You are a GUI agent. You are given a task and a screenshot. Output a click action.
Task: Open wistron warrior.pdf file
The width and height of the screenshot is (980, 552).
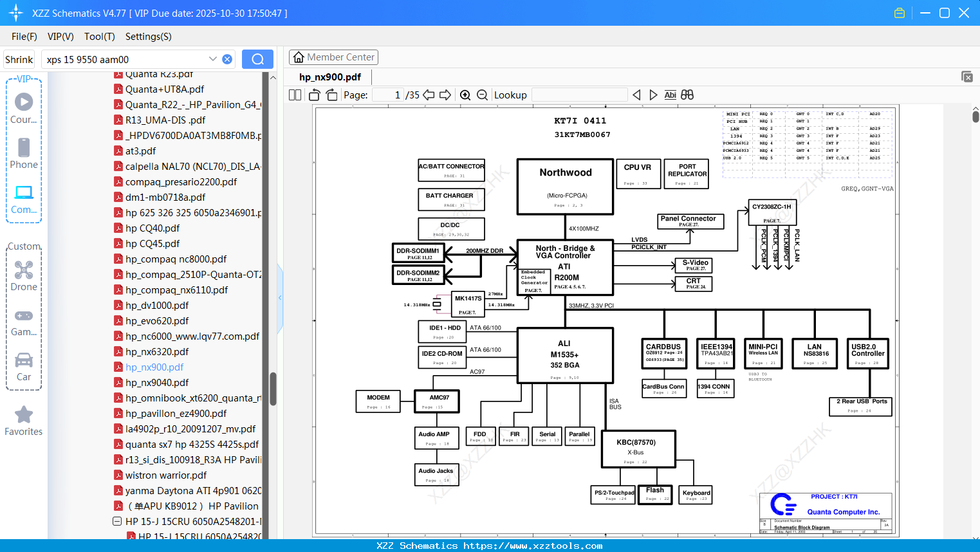166,475
